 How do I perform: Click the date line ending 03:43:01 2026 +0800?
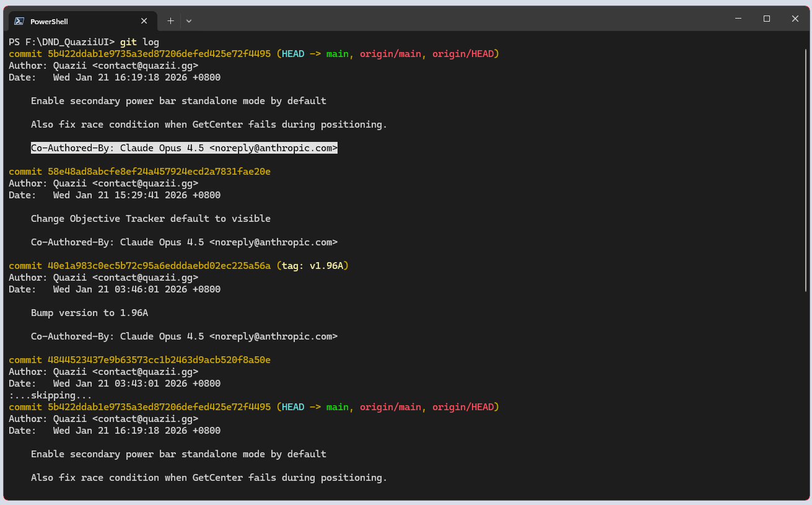(115, 384)
